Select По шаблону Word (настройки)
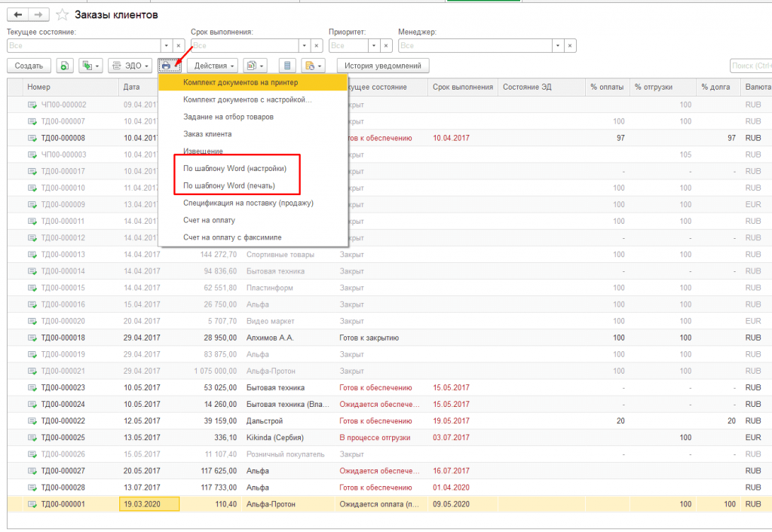 [235, 168]
